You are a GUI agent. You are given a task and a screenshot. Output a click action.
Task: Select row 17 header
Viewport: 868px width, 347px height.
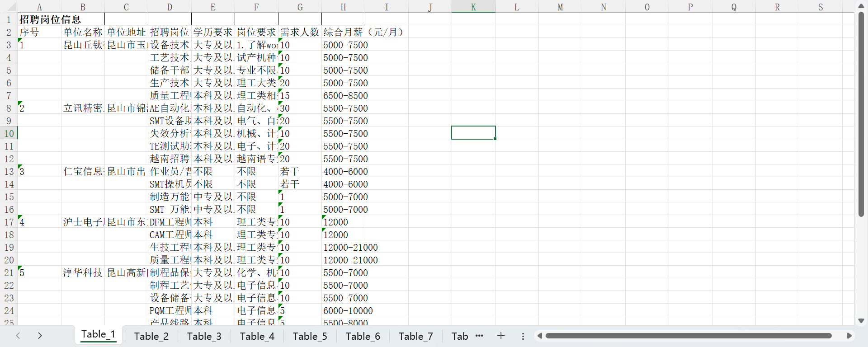[9, 222]
